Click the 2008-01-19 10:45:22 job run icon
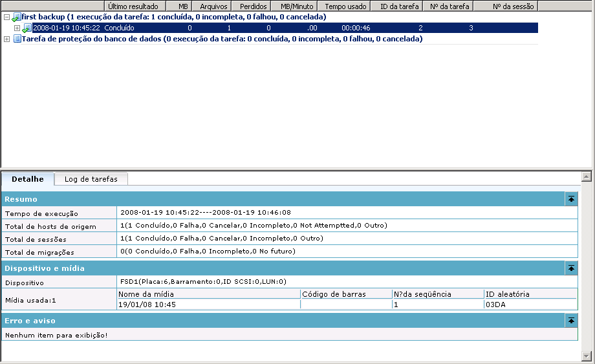 coord(27,28)
